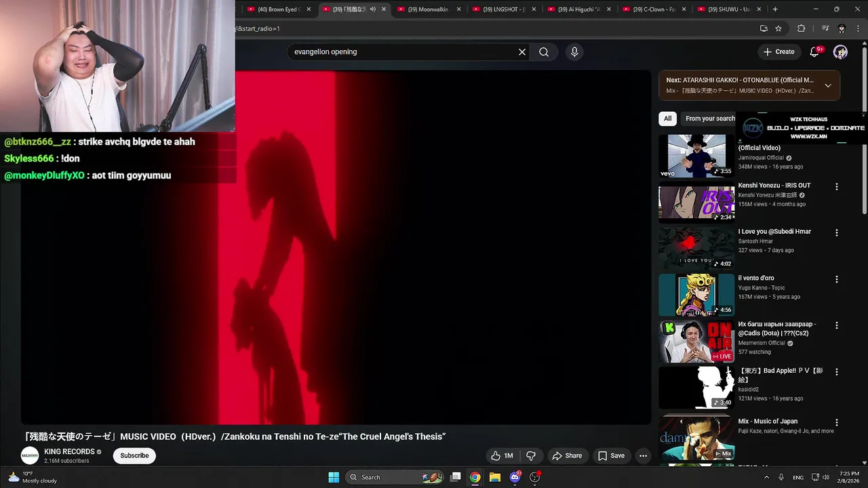Bookmark this page with star icon
The height and width of the screenshot is (488, 868).
tap(778, 28)
